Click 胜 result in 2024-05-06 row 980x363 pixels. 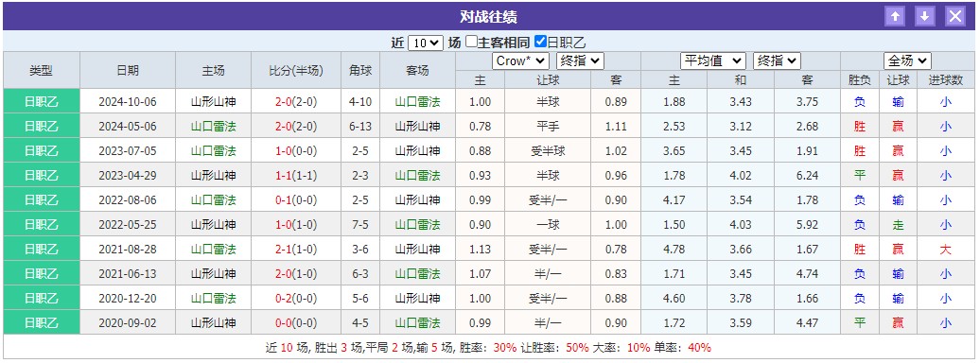(x=859, y=127)
